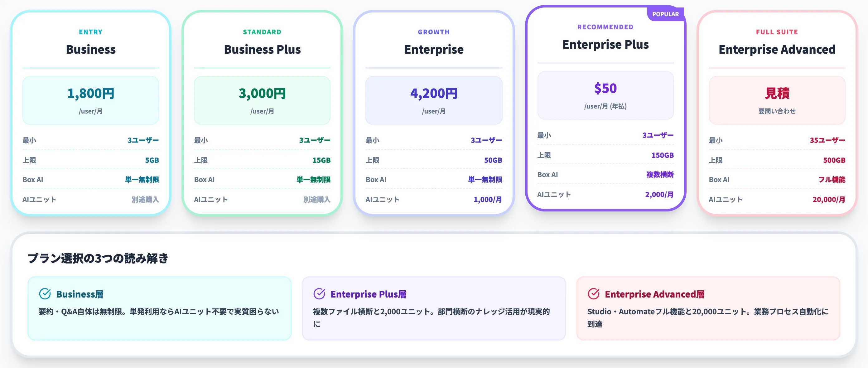Click the Business層 check circle icon
Image resolution: width=868 pixels, height=368 pixels.
(x=45, y=294)
